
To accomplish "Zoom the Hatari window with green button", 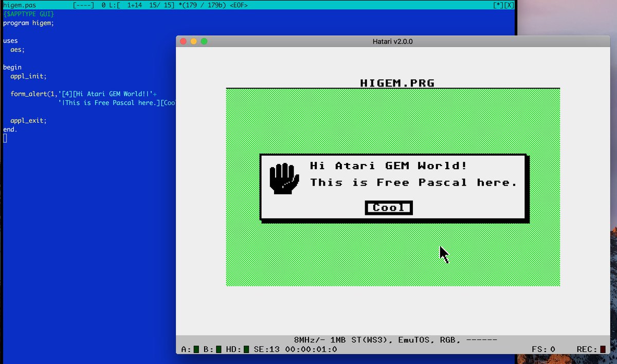I will point(204,41).
